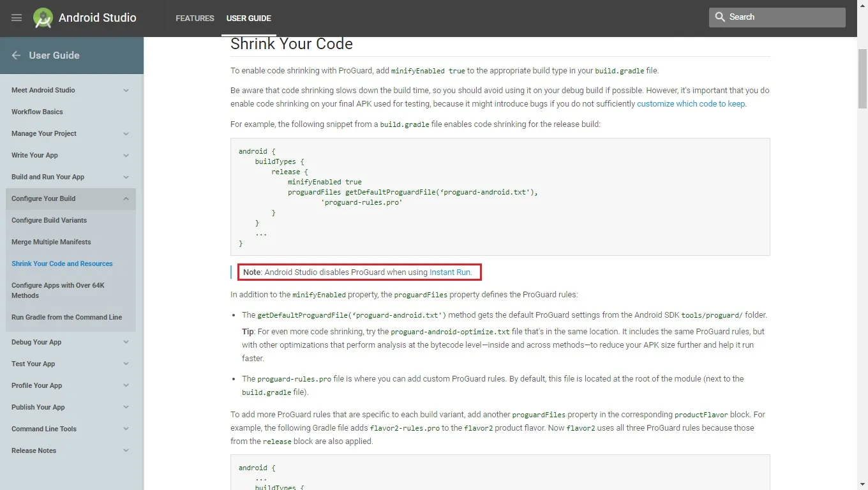Open Merge Multiple Manifests page
This screenshot has width=868, height=490.
coord(51,242)
